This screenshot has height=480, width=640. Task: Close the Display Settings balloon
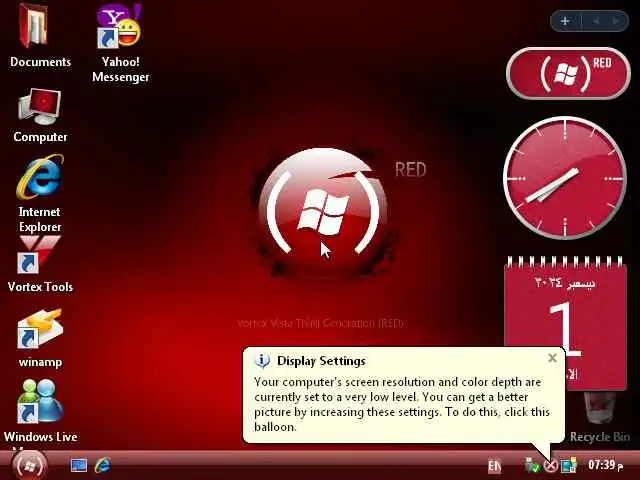pos(552,358)
